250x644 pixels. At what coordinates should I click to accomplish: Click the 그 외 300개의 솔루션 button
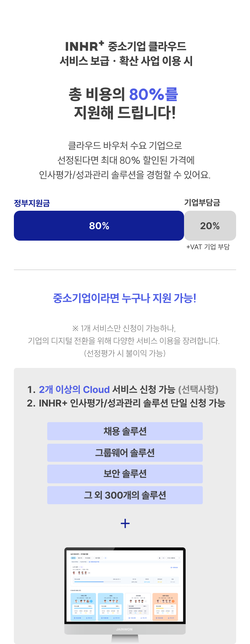point(125,495)
